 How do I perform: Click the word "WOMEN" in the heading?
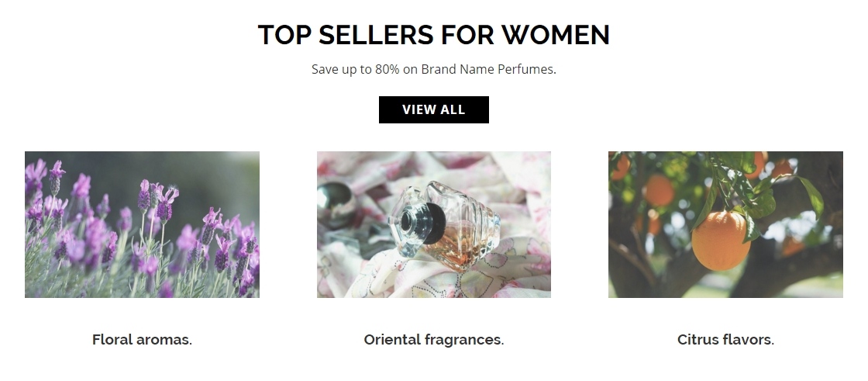(x=555, y=35)
